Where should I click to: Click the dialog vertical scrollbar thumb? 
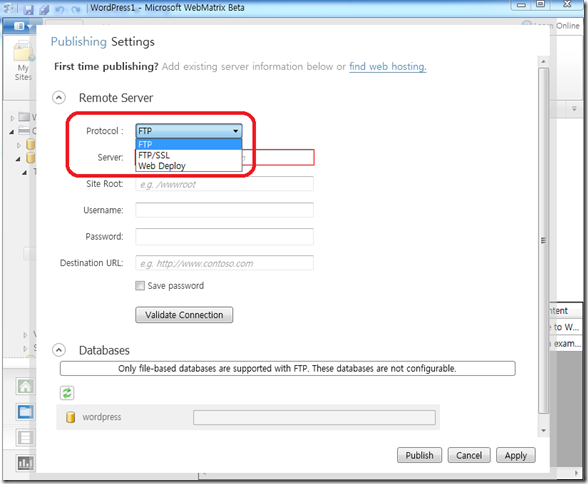tap(543, 240)
